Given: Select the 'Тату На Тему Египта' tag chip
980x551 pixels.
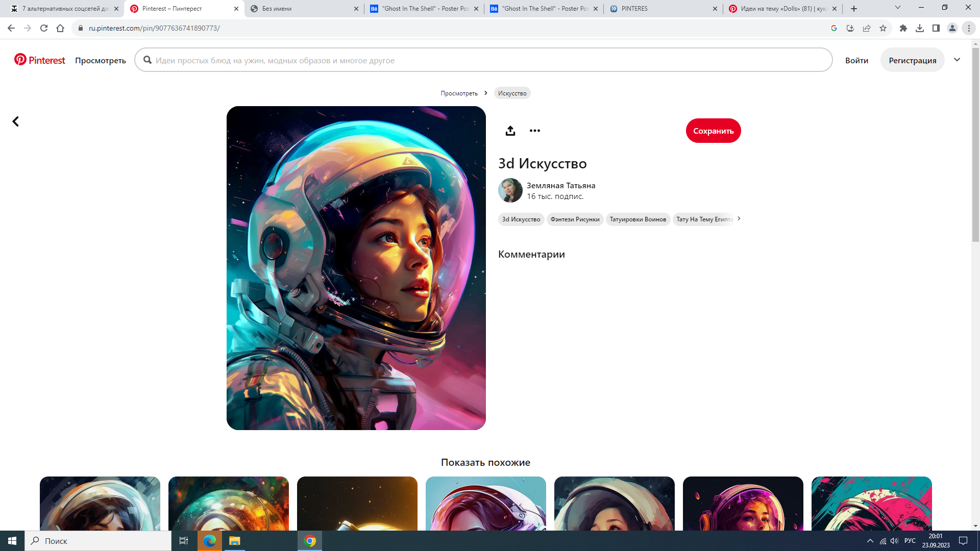Looking at the screenshot, I should click(x=704, y=219).
